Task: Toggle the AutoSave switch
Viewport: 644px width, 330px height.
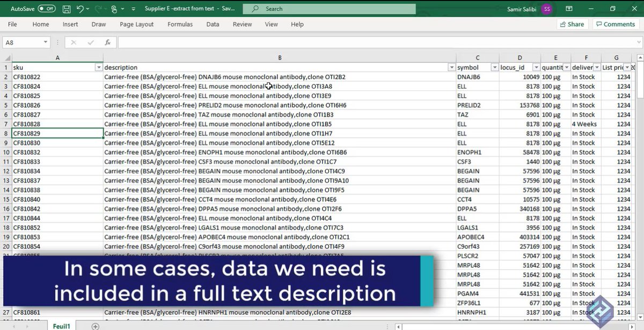Action: (47, 9)
